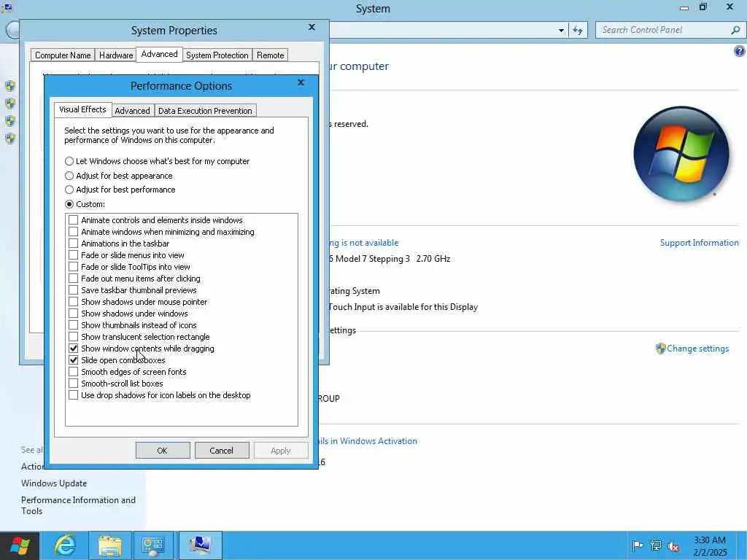Open Action Center flag tray icon
The height and width of the screenshot is (560, 747).
point(638,545)
